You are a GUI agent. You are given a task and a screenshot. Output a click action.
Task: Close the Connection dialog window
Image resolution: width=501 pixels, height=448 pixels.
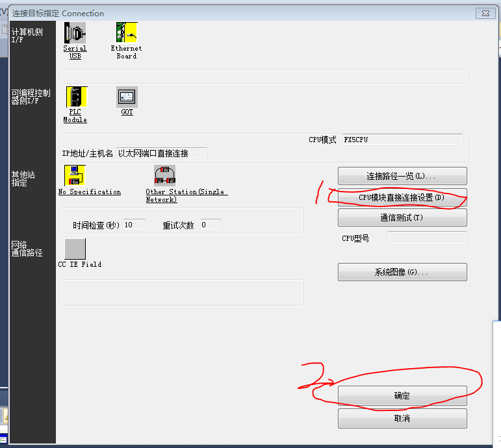pyautogui.click(x=485, y=14)
